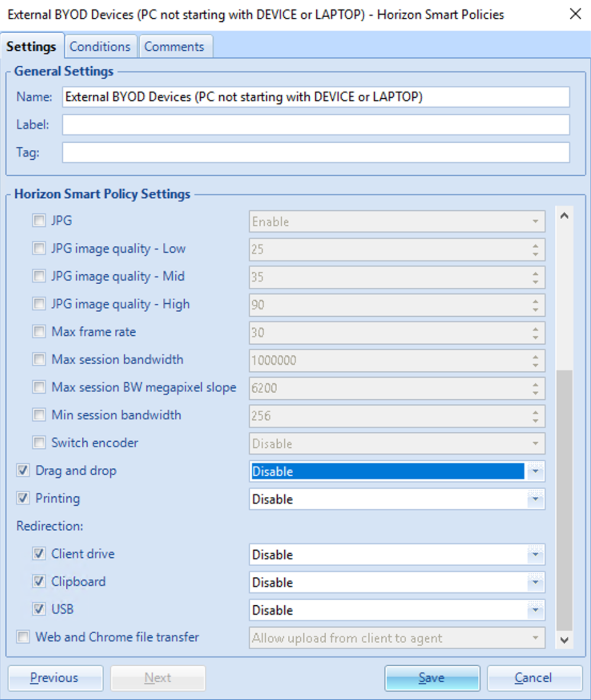591x700 pixels.
Task: Save the smart policy settings
Action: coord(432,678)
